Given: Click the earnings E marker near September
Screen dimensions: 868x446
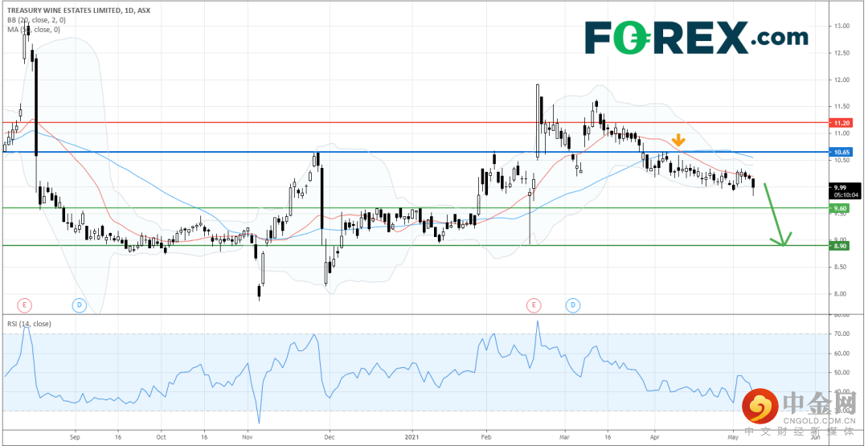Looking at the screenshot, I should point(24,305).
